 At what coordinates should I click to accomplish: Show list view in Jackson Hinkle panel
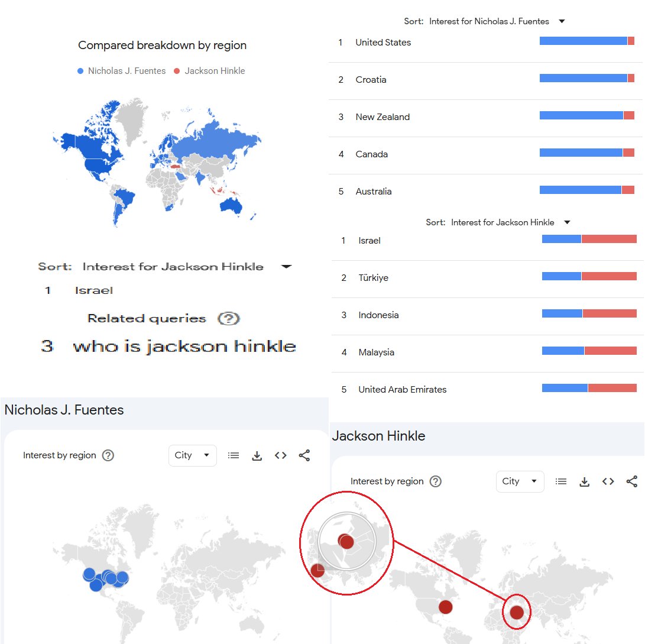[x=560, y=481]
